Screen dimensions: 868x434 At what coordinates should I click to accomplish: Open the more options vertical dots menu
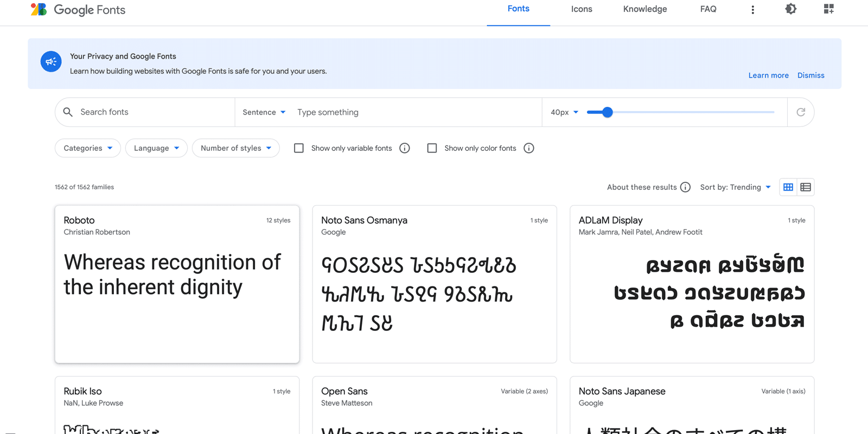point(752,10)
